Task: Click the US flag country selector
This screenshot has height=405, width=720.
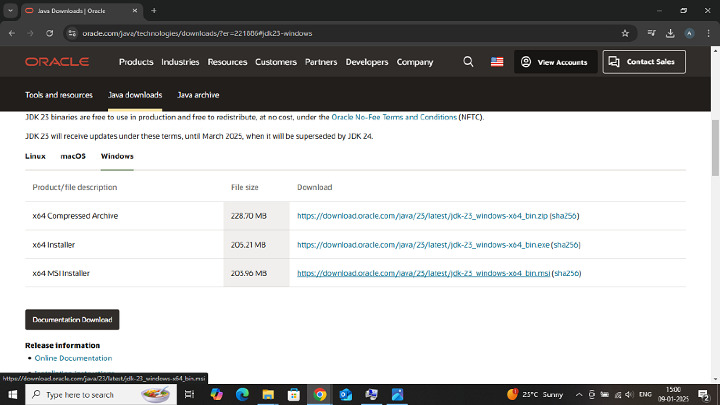Action: click(497, 62)
